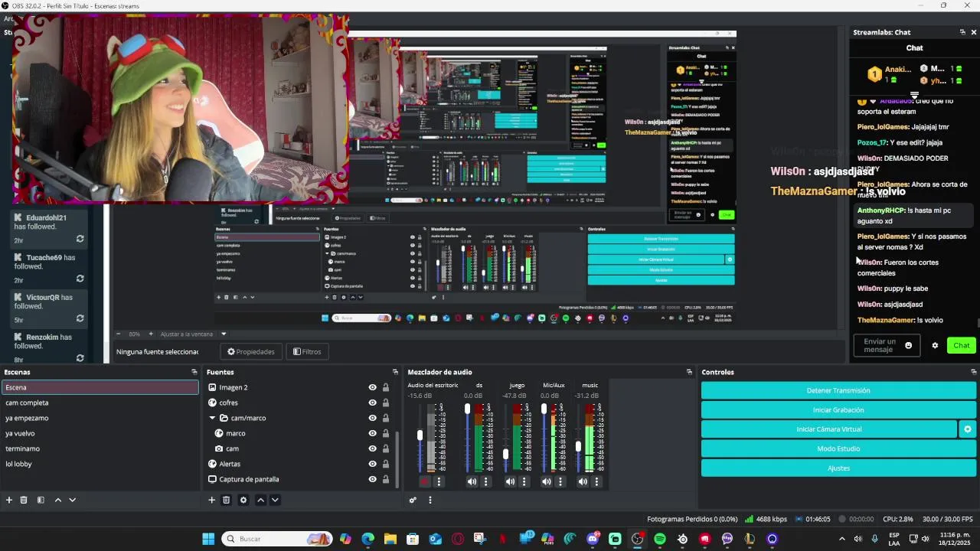Move selected source down in Fuentes

pyautogui.click(x=275, y=500)
